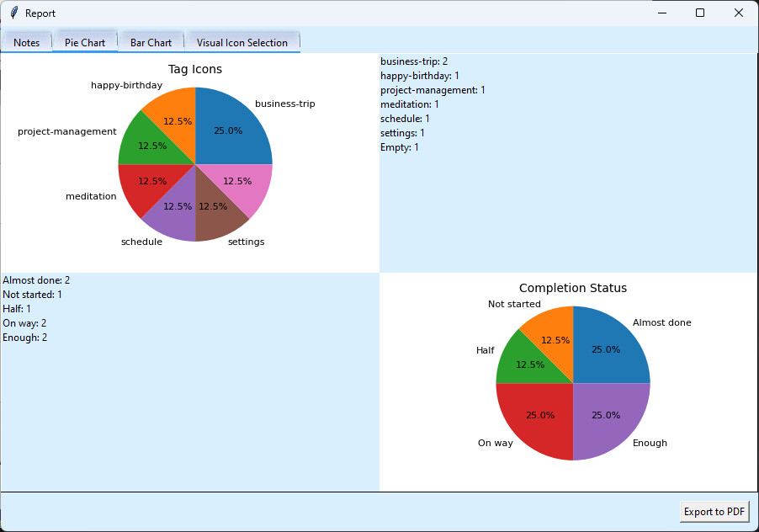
Task: Click the Export to PDF button
Action: tap(714, 511)
